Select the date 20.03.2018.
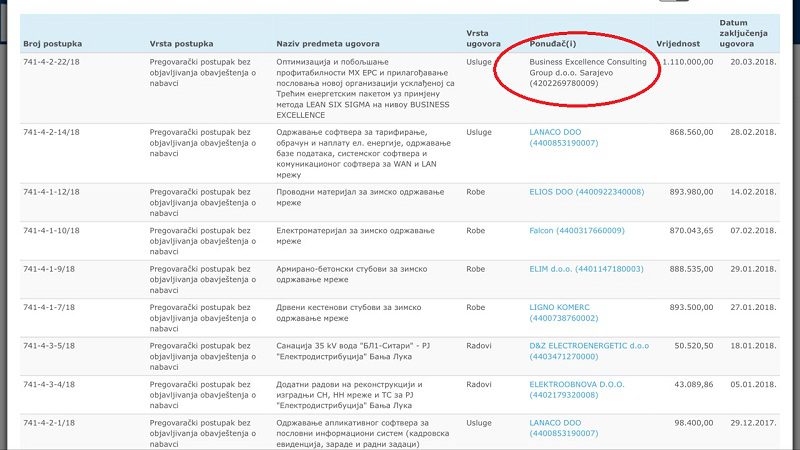The image size is (800, 450). (753, 62)
